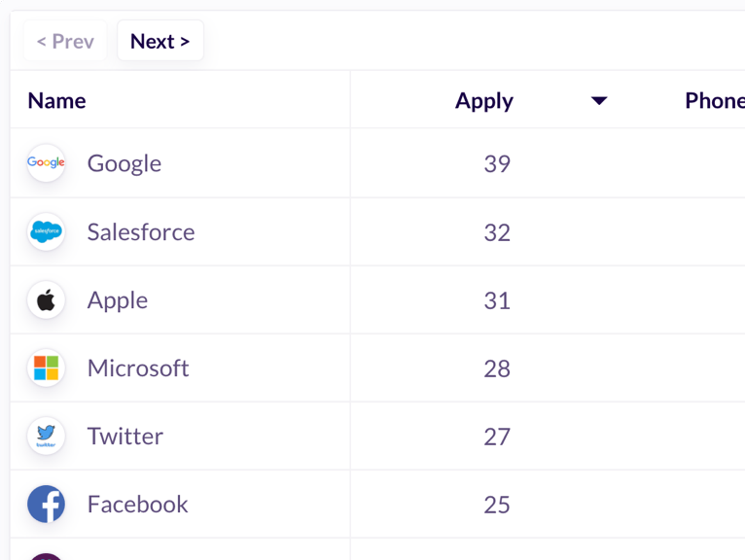Click the < Prev pagination button
This screenshot has width=745, height=560.
65,41
